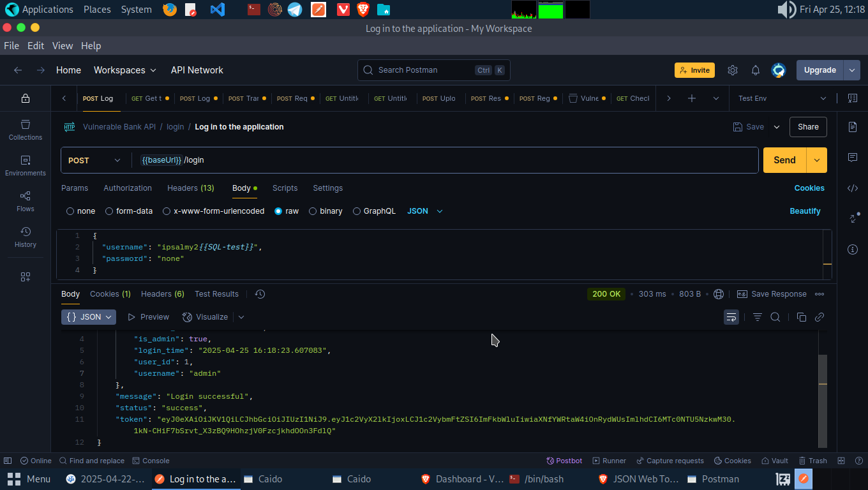Viewport: 868px width, 490px height.
Task: Open the POST method dropdown
Action: point(94,160)
